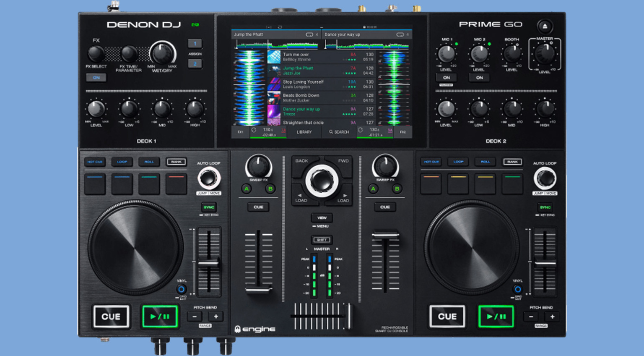Viewport: 644px width, 356px height.
Task: Tap SEARCH on the touchscreen
Action: coord(339,132)
